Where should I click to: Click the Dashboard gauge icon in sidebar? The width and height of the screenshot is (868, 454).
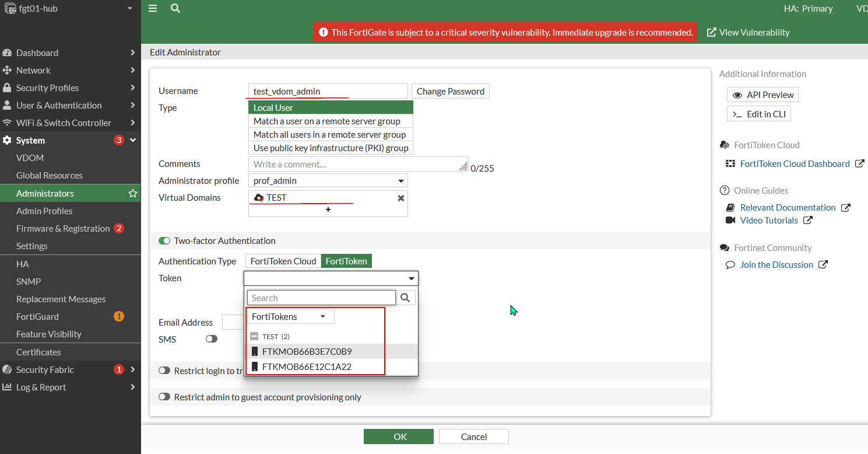(7, 53)
